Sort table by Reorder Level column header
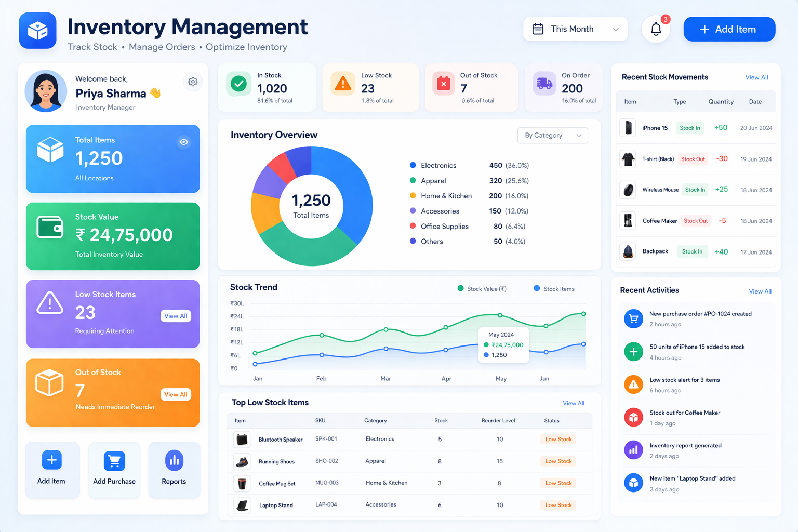Image resolution: width=798 pixels, height=532 pixels. pos(498,421)
